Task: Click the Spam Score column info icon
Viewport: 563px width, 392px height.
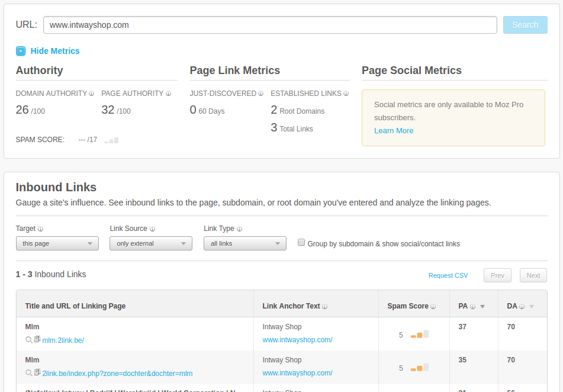Action: coord(433,307)
